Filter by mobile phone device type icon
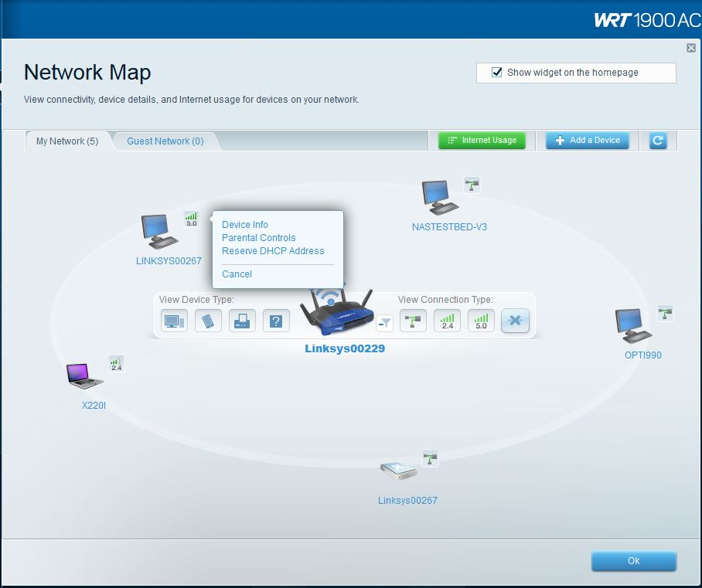 tap(208, 321)
